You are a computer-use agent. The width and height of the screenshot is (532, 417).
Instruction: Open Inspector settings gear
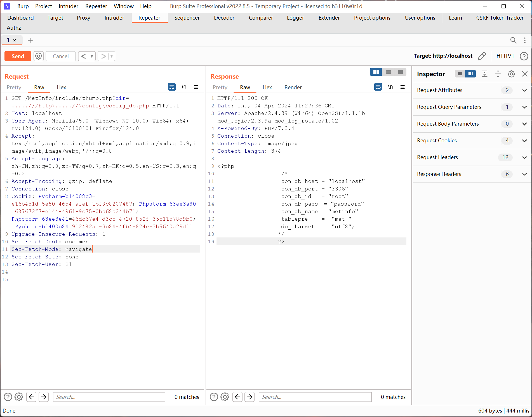[511, 74]
